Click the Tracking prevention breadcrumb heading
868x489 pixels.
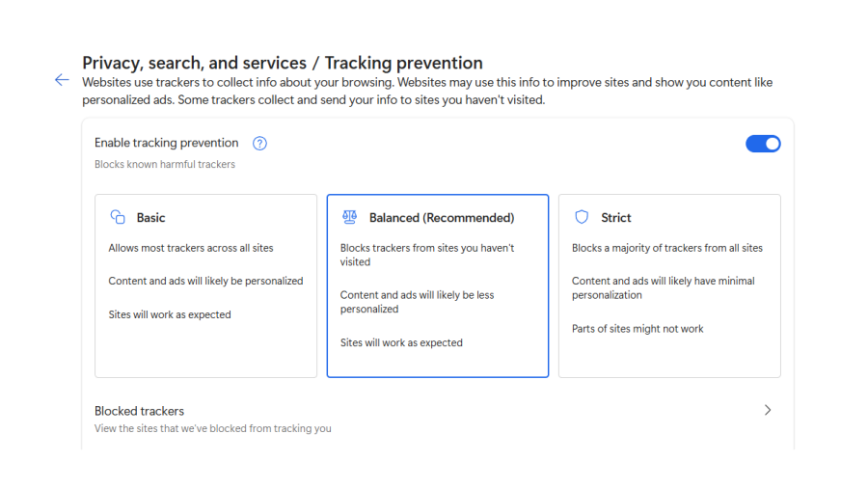pyautogui.click(x=403, y=63)
